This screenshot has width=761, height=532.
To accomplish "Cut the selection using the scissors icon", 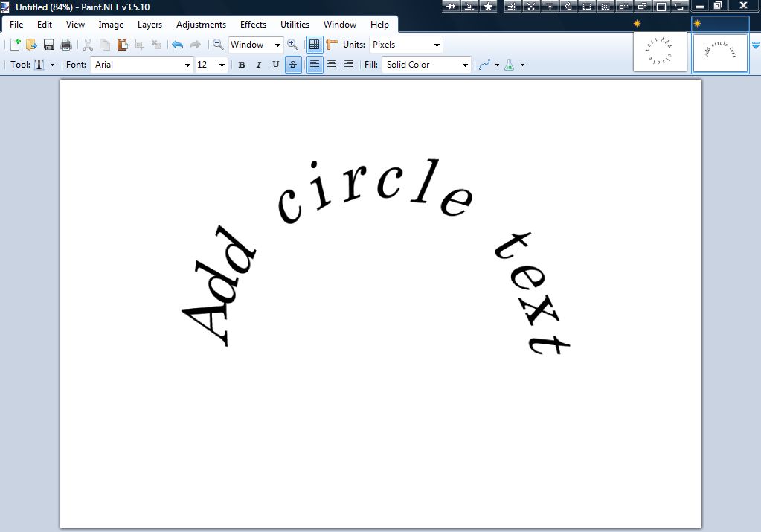I will (x=87, y=44).
